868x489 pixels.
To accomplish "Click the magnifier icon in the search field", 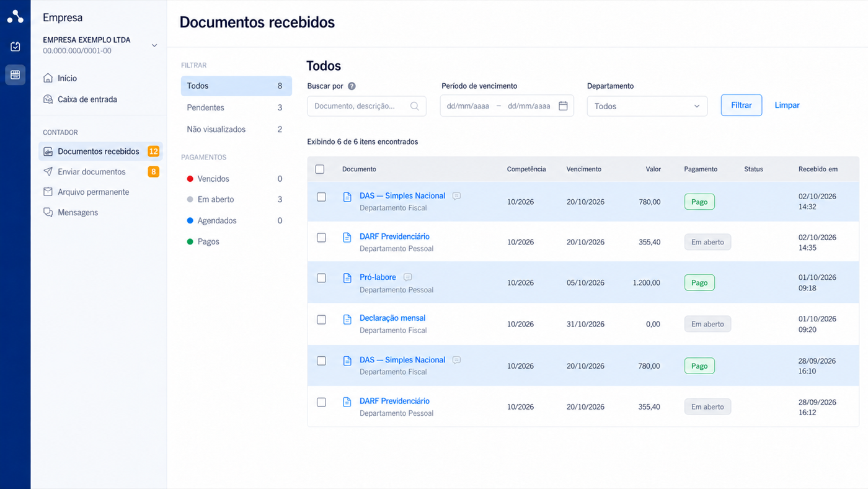I will (x=415, y=106).
